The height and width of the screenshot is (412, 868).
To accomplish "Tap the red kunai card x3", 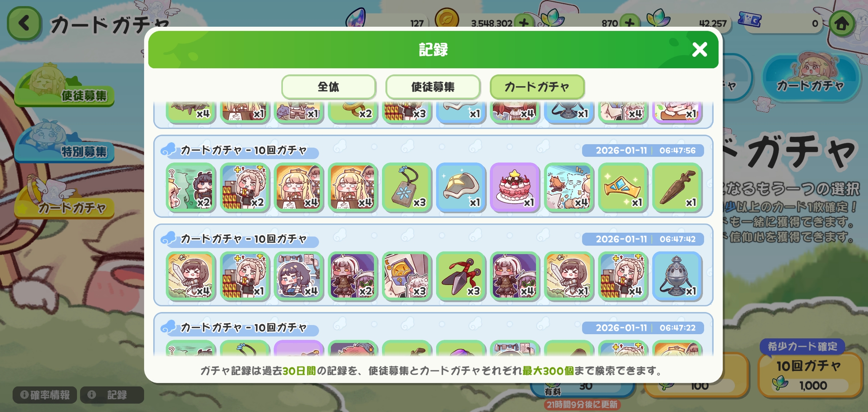I will [461, 276].
